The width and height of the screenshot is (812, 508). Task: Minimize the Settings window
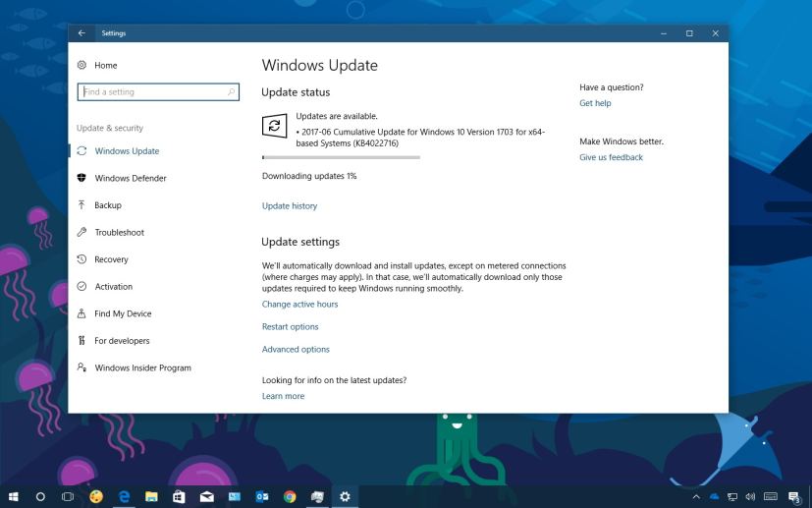point(664,33)
